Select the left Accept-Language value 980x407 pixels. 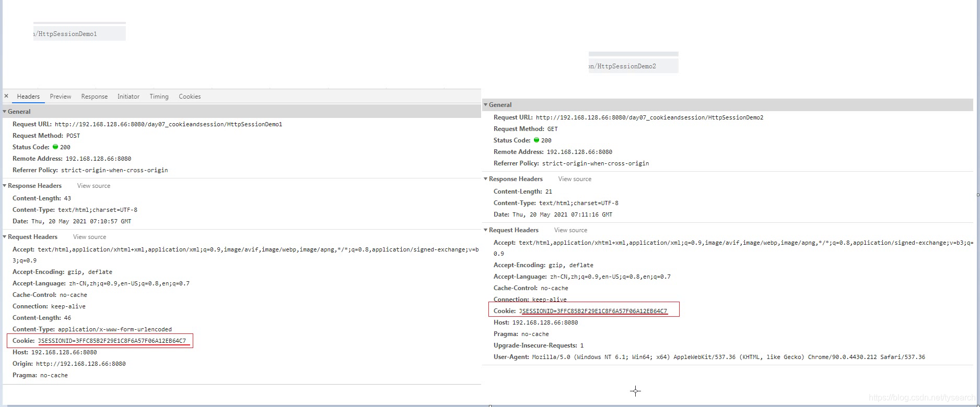click(x=129, y=283)
